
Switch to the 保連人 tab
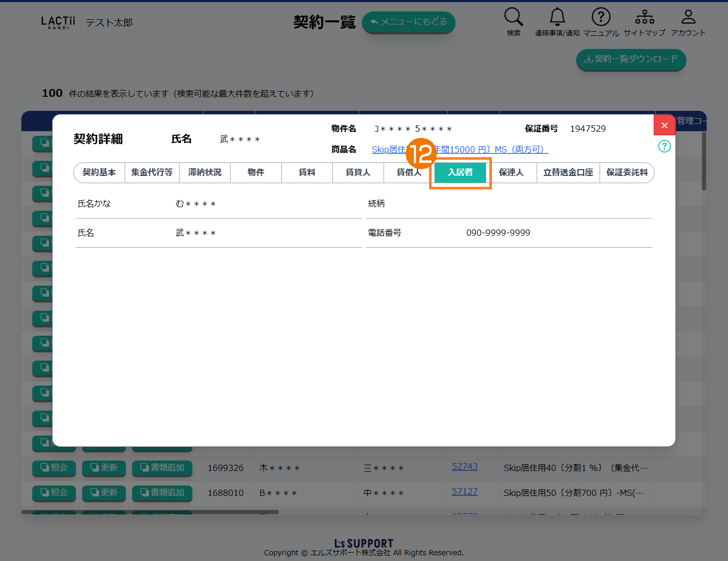pos(511,173)
